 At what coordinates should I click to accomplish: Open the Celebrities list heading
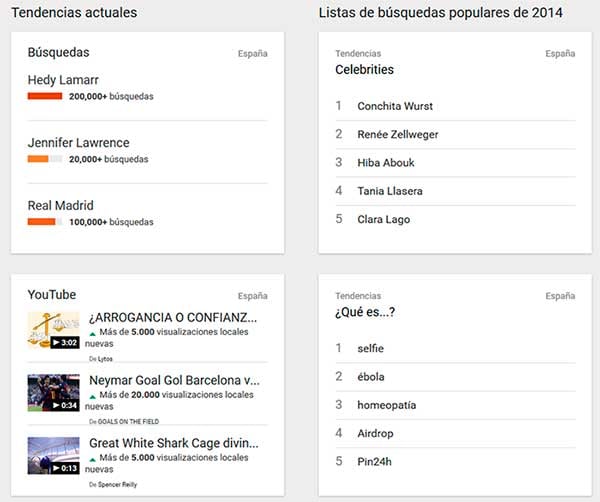(365, 70)
